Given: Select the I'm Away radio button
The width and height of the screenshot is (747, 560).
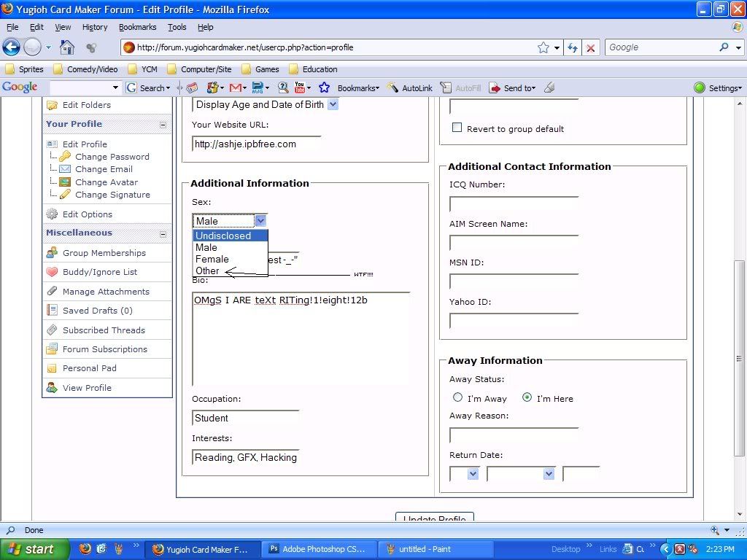Looking at the screenshot, I should (458, 397).
